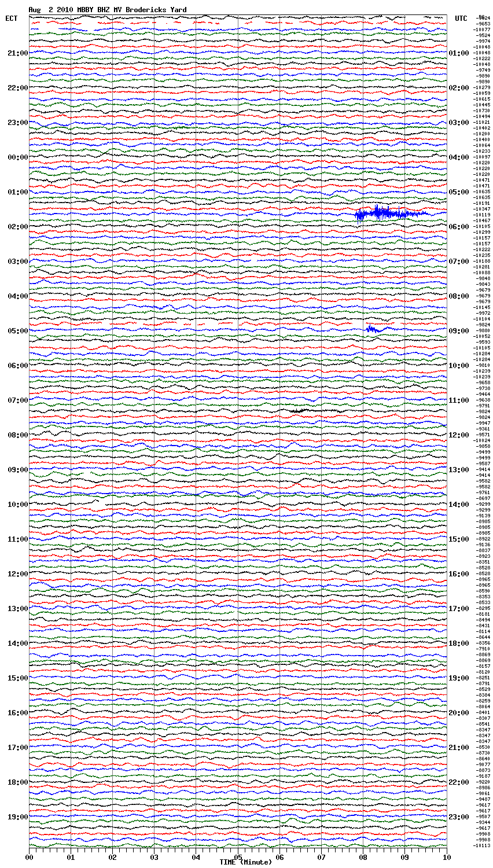Click the 16:00 ECT label on left axis
This screenshot has height=868, width=493.
17,713
